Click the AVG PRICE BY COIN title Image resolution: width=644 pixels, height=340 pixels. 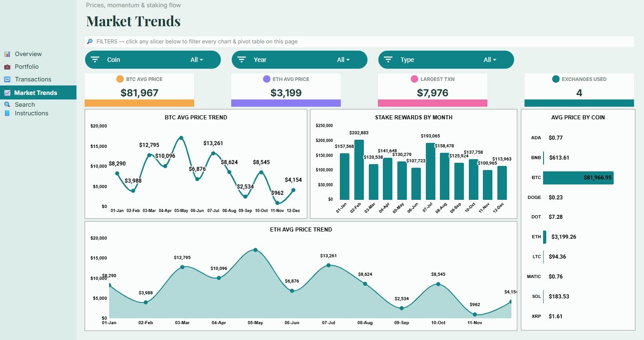578,118
